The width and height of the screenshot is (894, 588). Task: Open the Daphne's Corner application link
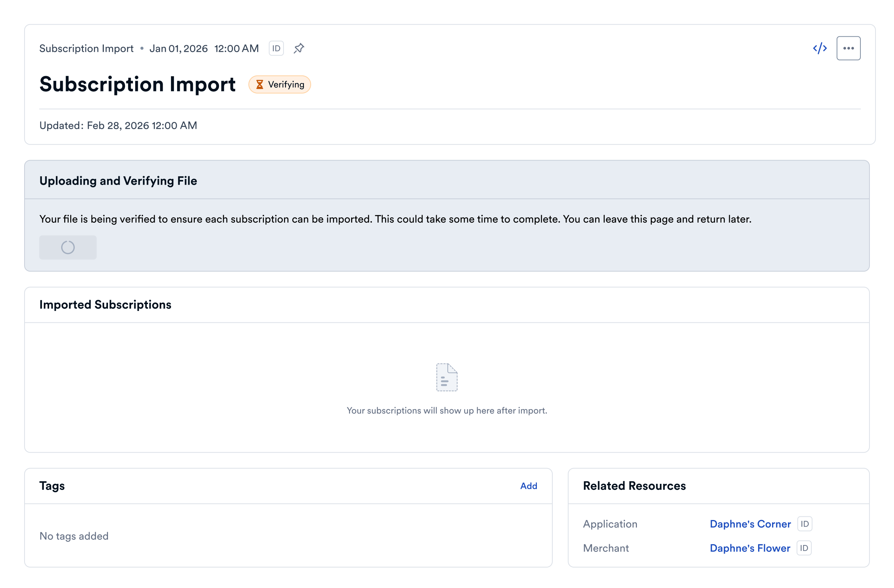click(750, 524)
